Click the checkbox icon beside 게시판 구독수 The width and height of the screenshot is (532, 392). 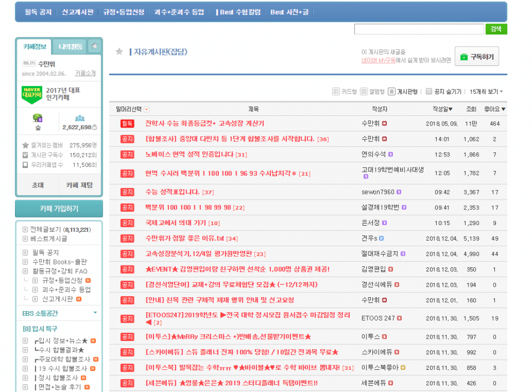[25, 155]
